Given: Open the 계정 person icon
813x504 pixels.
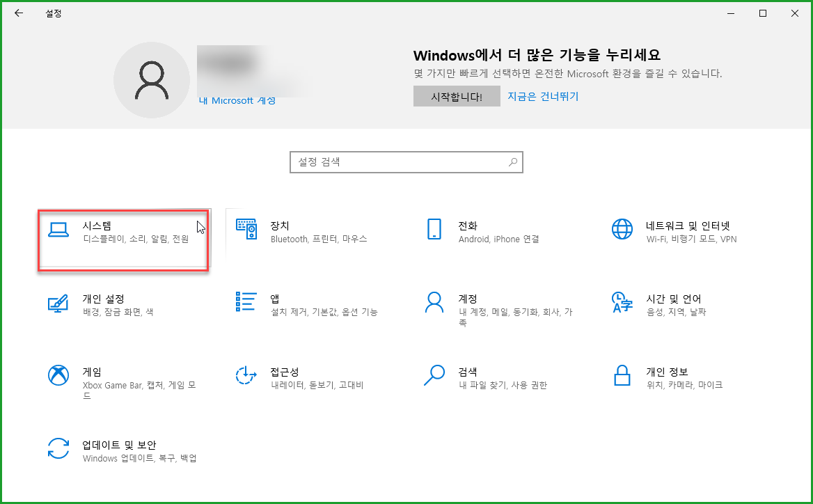Looking at the screenshot, I should (x=434, y=302).
